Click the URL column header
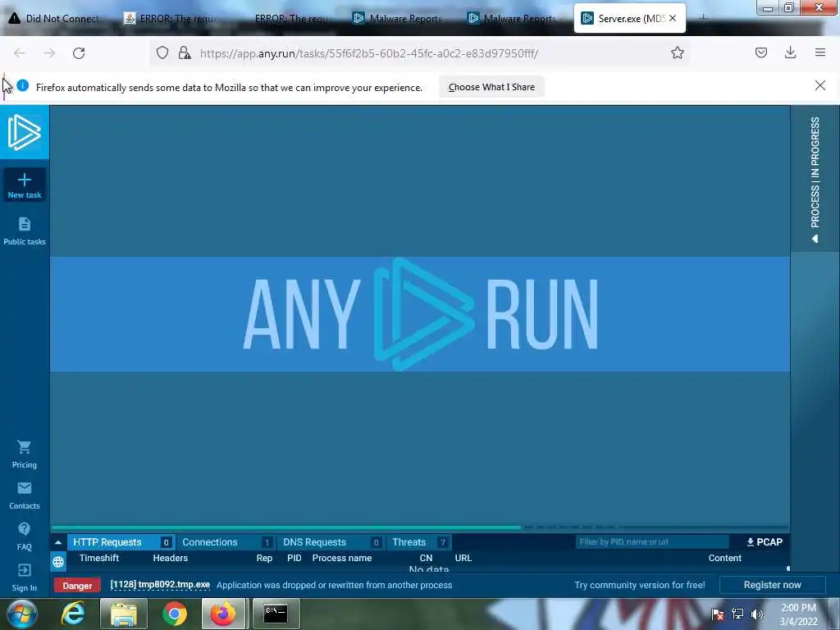The width and height of the screenshot is (840, 630). pyautogui.click(x=463, y=558)
